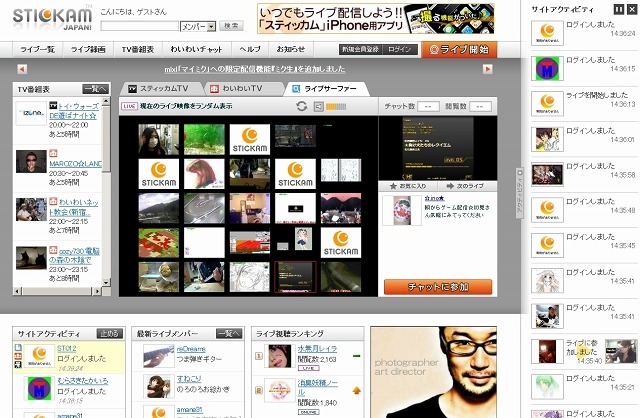Open the わいわいチャット menu item
The image size is (640, 418).
[x=196, y=49]
